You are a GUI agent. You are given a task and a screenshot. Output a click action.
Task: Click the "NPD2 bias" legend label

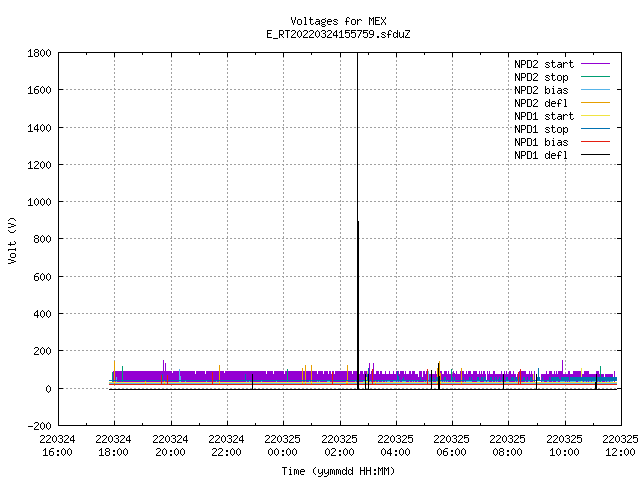(541, 90)
